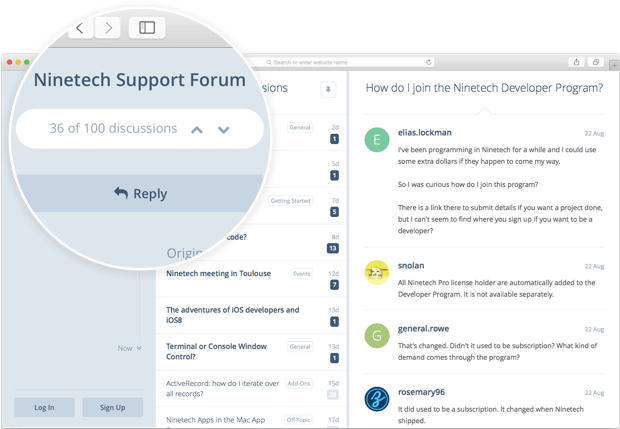Click the rosemary96 profile avatar
The height and width of the screenshot is (429, 620).
[377, 398]
